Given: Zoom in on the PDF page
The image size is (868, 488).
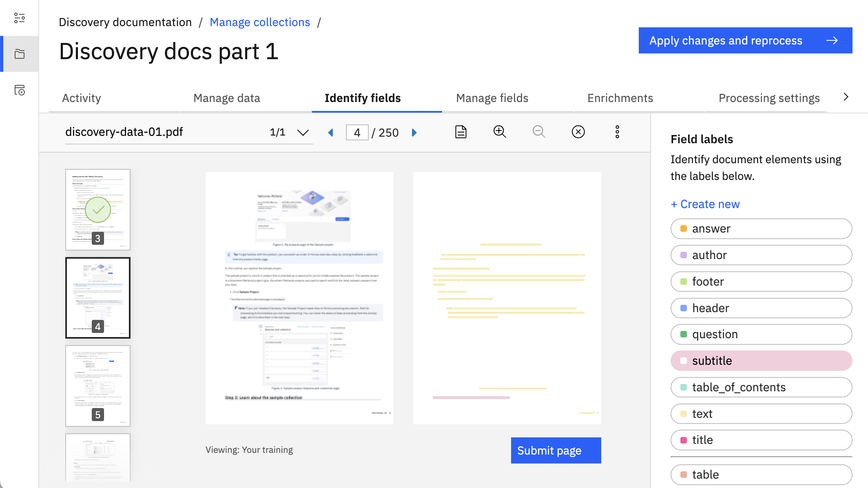Looking at the screenshot, I should click(499, 132).
